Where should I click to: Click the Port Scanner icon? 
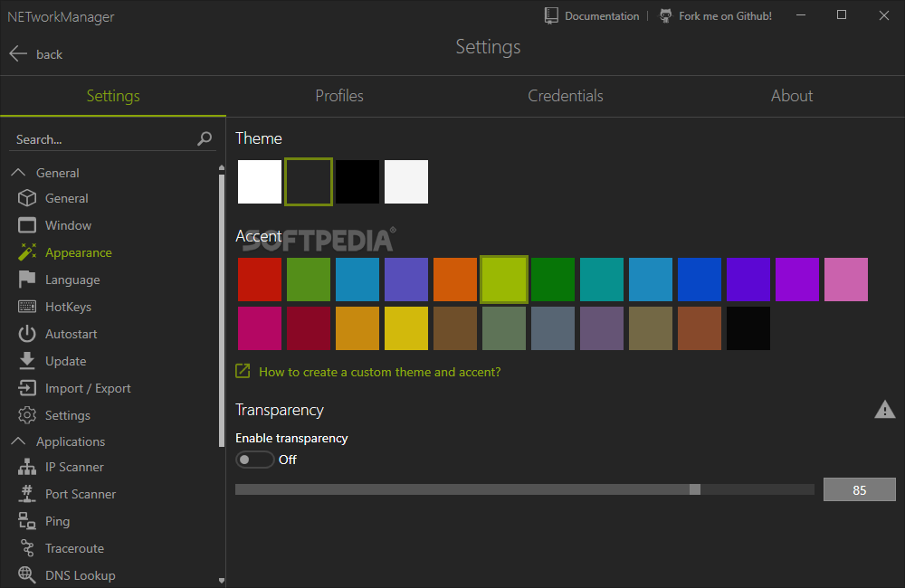point(27,494)
